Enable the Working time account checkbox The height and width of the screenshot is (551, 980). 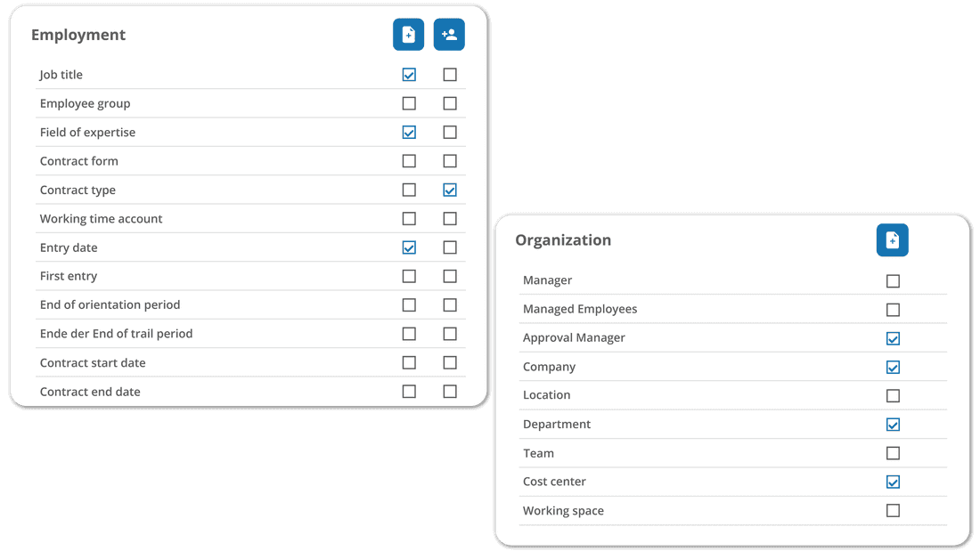pyautogui.click(x=408, y=218)
